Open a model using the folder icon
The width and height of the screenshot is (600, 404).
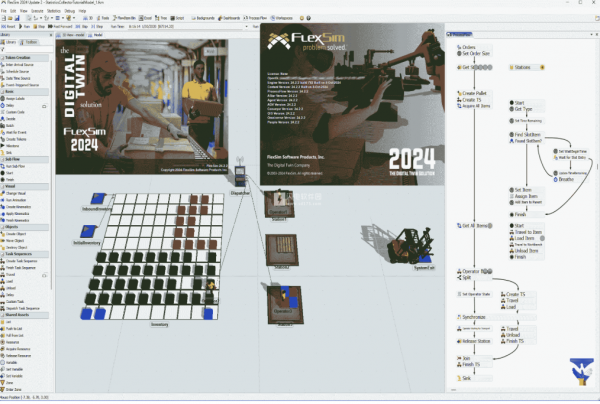click(10, 18)
